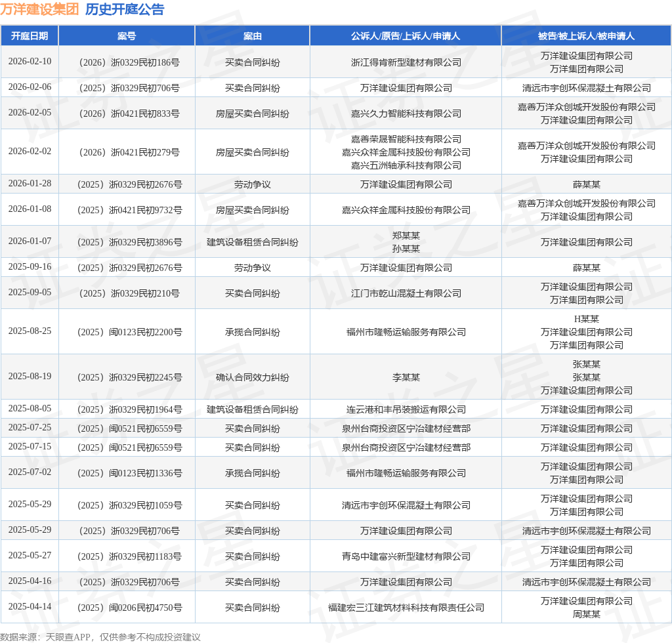Select date cell 2025-07-15
Screen dimensions: 672x643
click(30, 446)
